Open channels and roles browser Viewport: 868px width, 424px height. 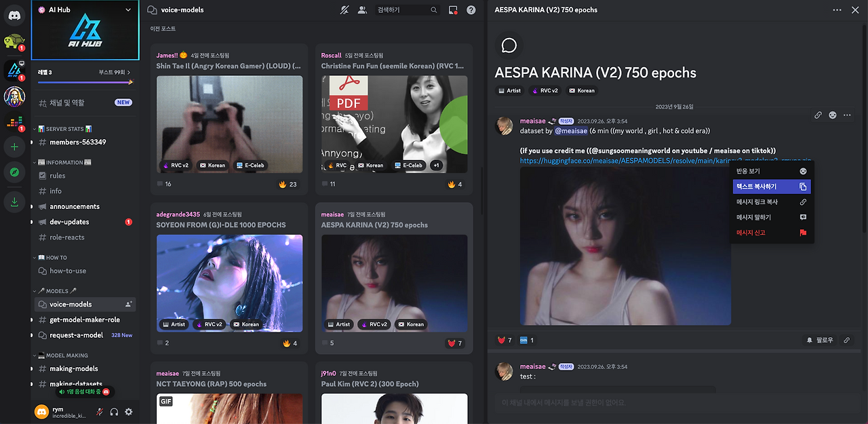pyautogui.click(x=85, y=102)
